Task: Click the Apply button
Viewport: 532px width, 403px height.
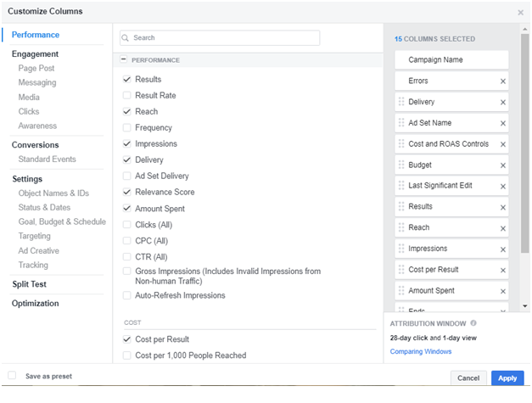Action: (x=507, y=378)
